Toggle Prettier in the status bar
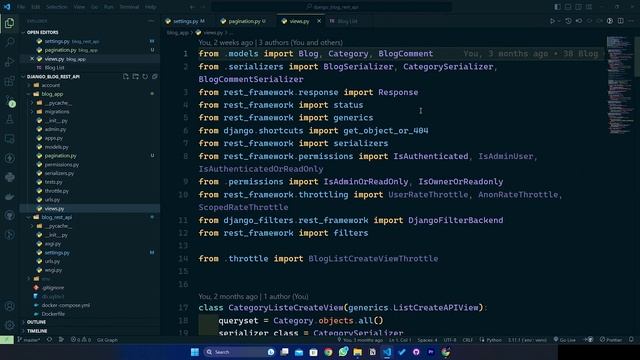The image size is (640, 360). coord(611,340)
